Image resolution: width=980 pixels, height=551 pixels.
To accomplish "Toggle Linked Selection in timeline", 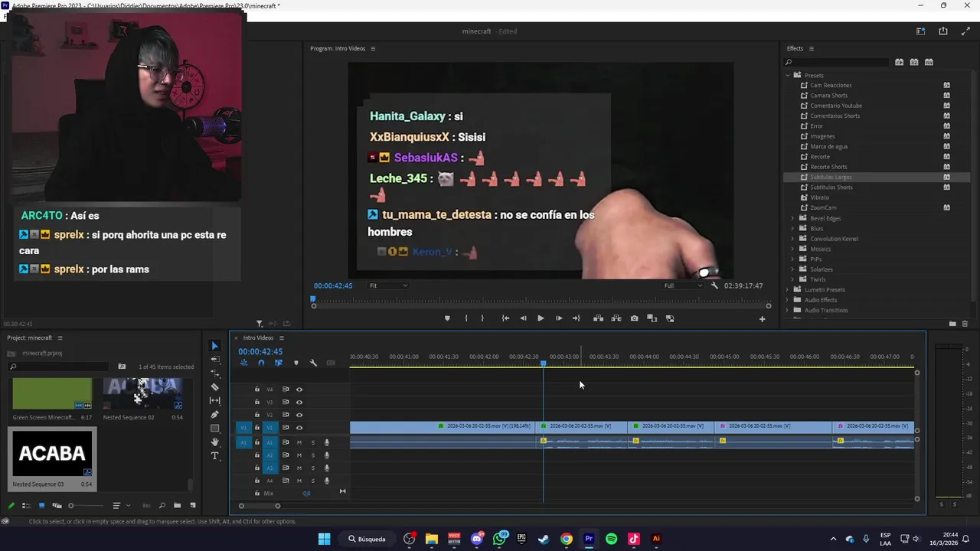I will [x=278, y=363].
